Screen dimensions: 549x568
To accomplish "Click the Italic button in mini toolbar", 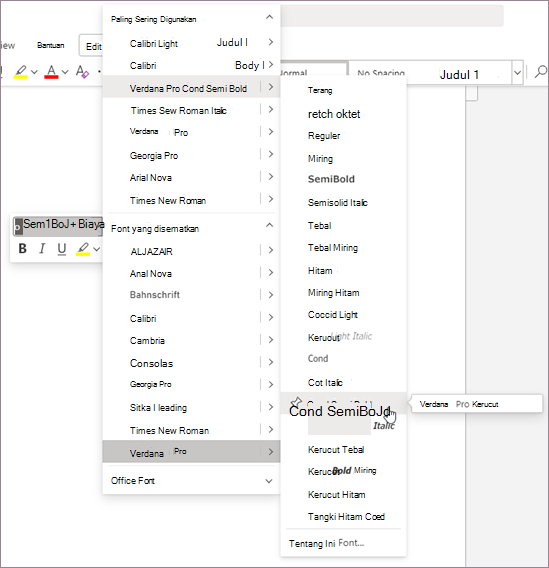I will pyautogui.click(x=42, y=248).
